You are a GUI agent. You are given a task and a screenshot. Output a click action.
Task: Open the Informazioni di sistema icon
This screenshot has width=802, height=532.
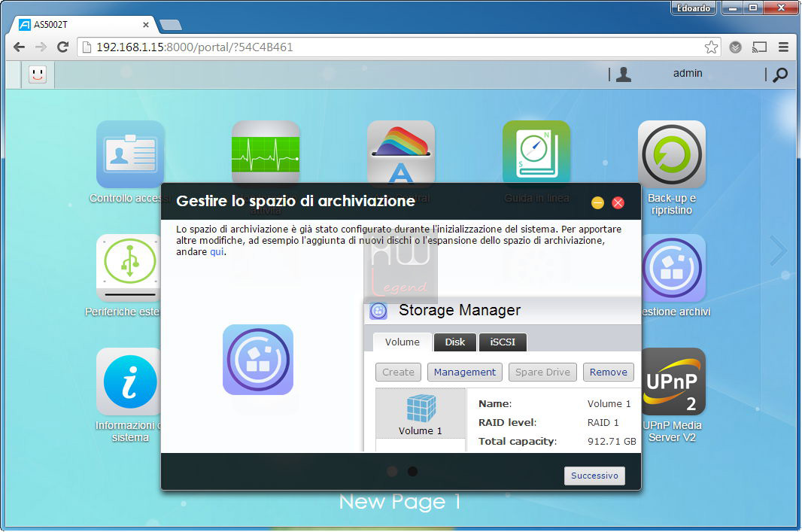click(129, 382)
